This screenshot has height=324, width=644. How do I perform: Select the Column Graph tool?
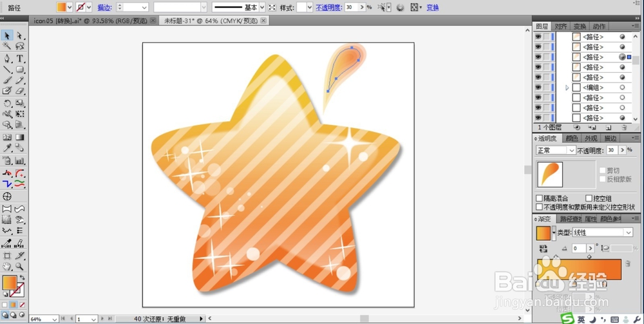click(20, 160)
